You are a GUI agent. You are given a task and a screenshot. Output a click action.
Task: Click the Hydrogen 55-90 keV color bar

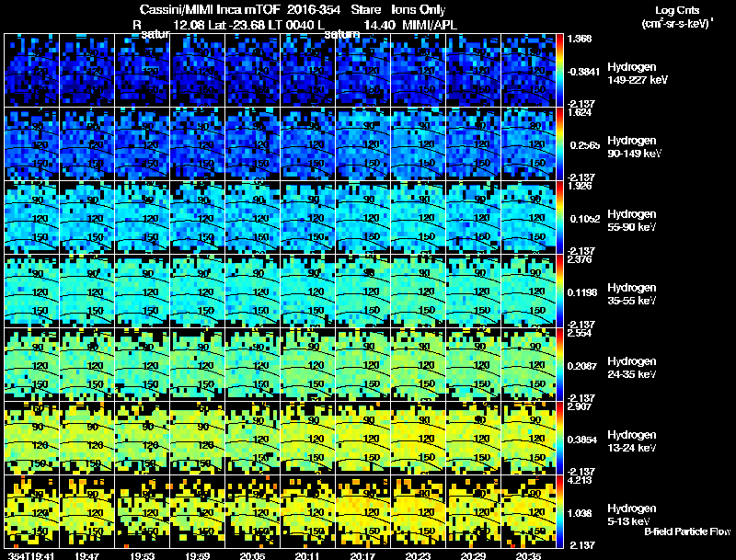coord(559,218)
